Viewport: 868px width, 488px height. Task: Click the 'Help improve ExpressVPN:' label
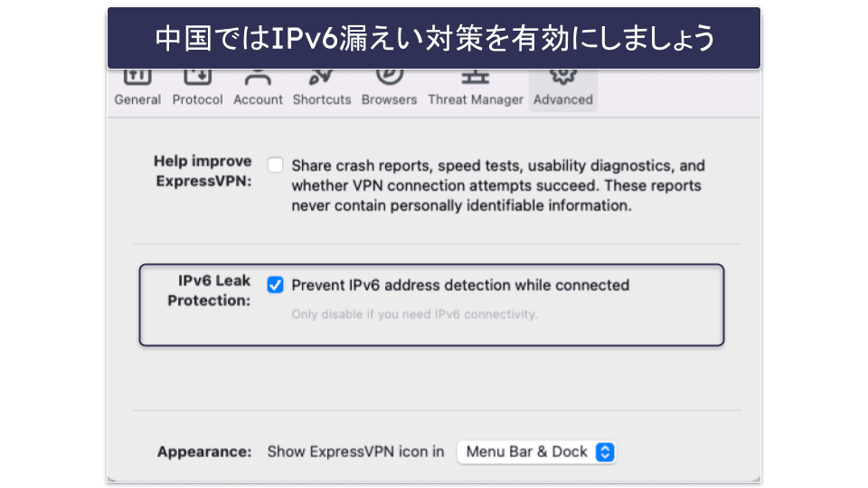[203, 171]
